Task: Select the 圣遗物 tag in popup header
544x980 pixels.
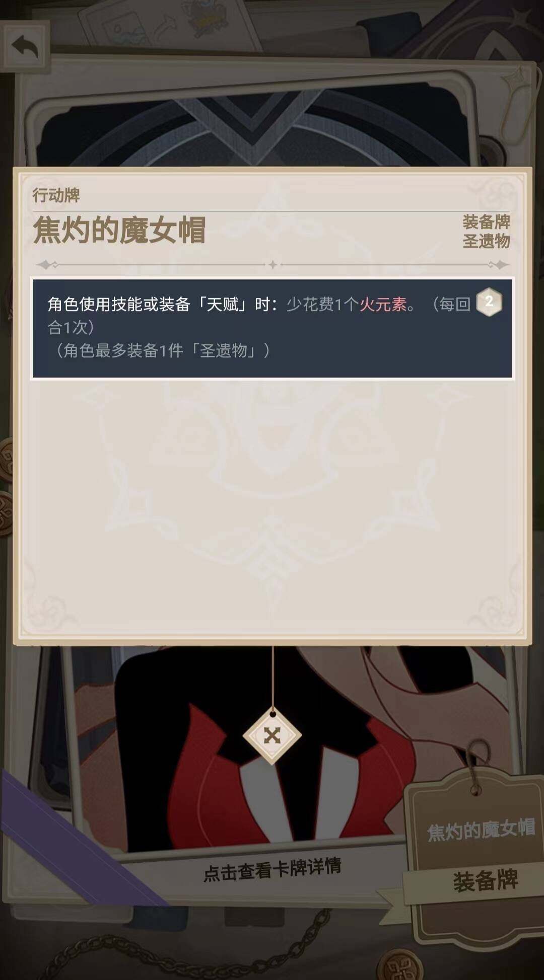Action: click(486, 241)
